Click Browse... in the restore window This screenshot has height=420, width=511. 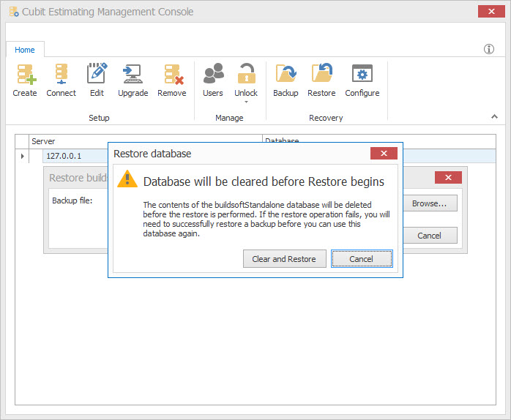pos(430,203)
